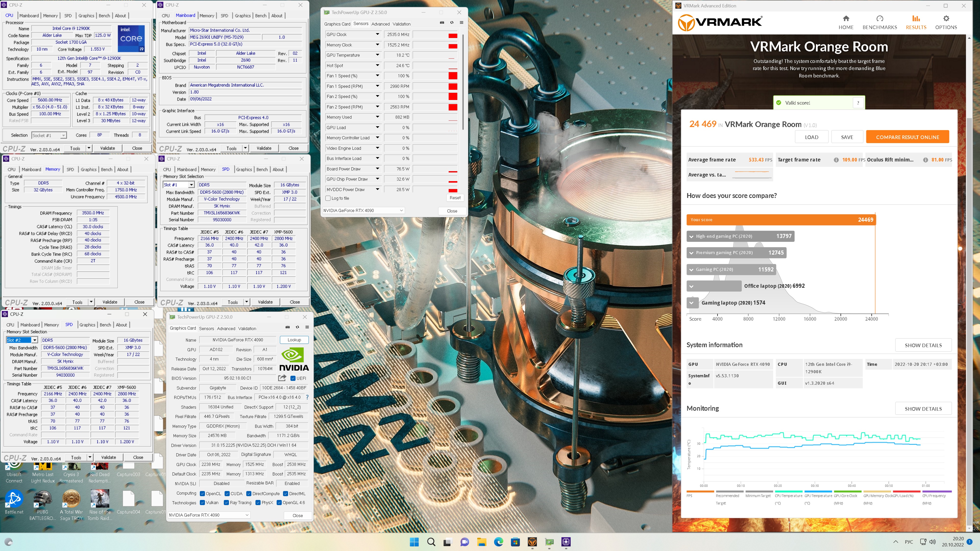Open File Explorer from taskbar
This screenshot has height=551, width=980.
482,542
